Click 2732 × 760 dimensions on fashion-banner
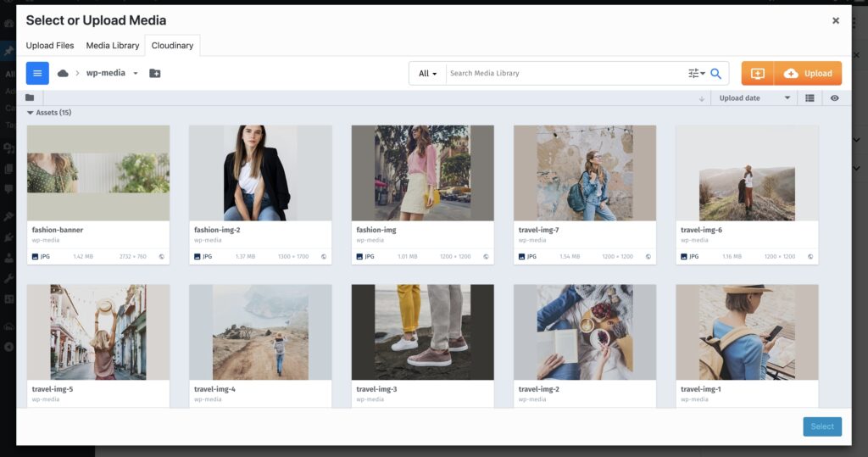 (x=133, y=256)
